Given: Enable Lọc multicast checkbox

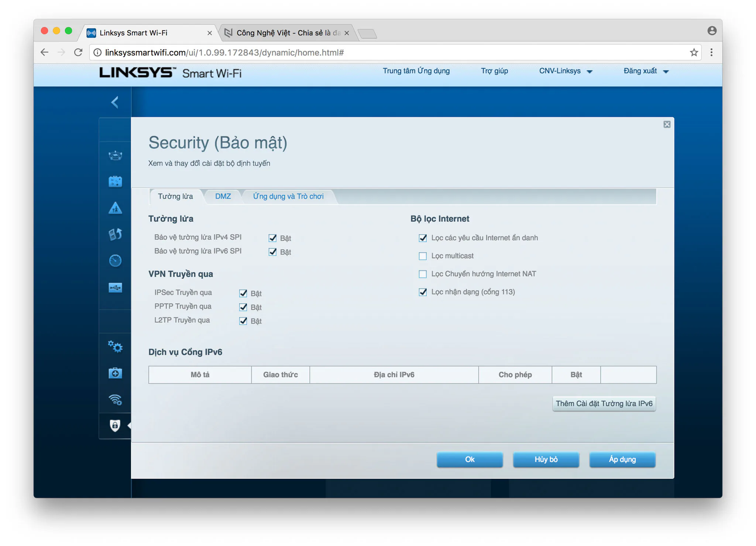Looking at the screenshot, I should point(423,256).
